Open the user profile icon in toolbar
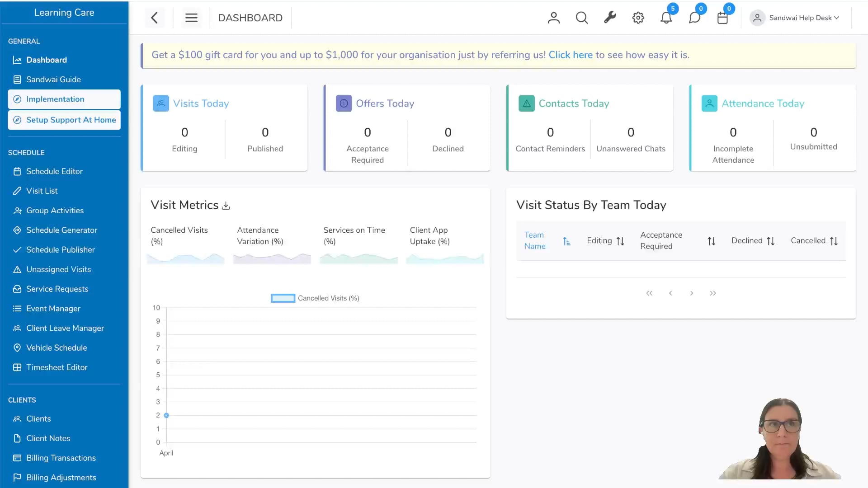The height and width of the screenshot is (488, 868). pyautogui.click(x=553, y=18)
